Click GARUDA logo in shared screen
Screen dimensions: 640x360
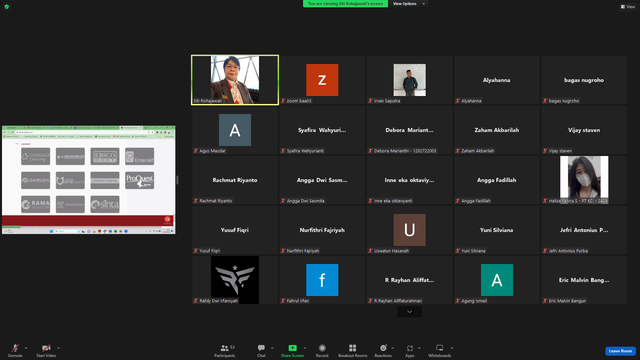click(x=36, y=180)
